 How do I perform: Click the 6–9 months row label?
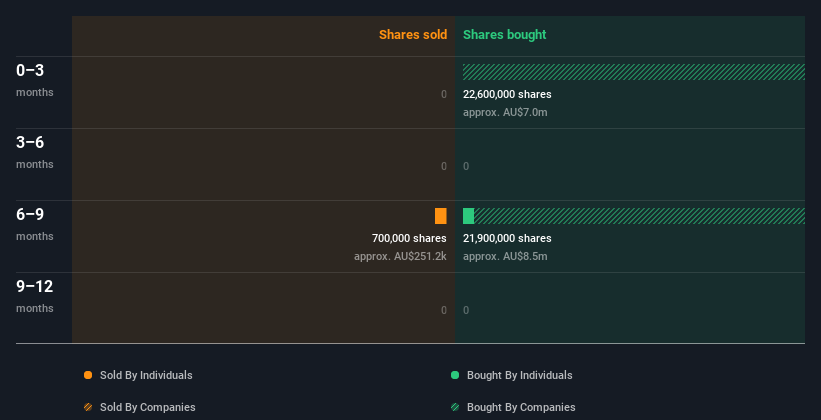[x=35, y=224]
